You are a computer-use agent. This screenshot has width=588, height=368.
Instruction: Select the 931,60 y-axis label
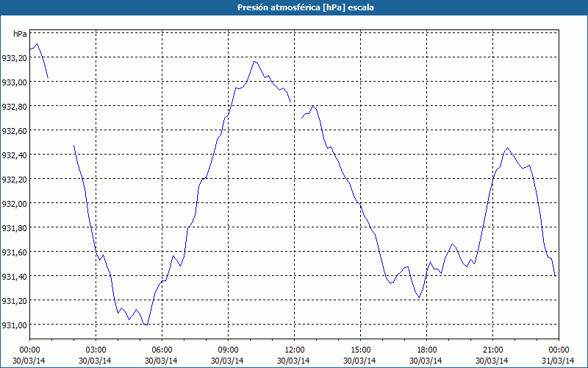[14, 252]
